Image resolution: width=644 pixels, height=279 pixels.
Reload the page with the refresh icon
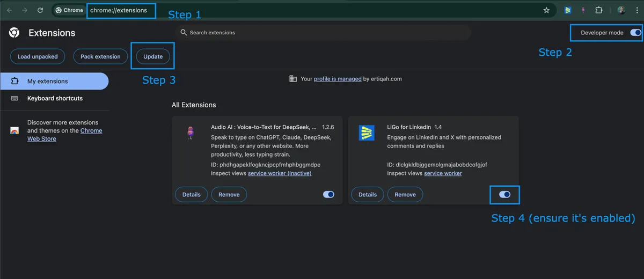40,10
